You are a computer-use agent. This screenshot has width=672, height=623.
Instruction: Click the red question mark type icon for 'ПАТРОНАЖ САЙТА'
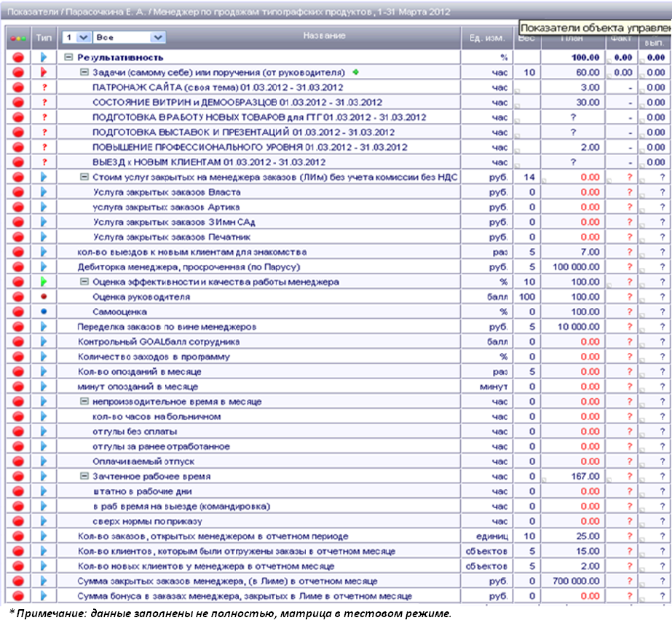tap(44, 87)
